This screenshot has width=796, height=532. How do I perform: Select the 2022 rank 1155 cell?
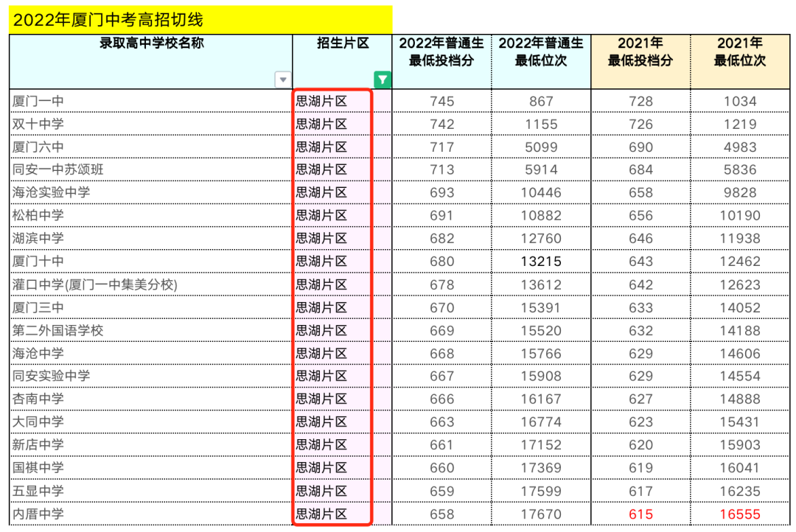(541, 124)
